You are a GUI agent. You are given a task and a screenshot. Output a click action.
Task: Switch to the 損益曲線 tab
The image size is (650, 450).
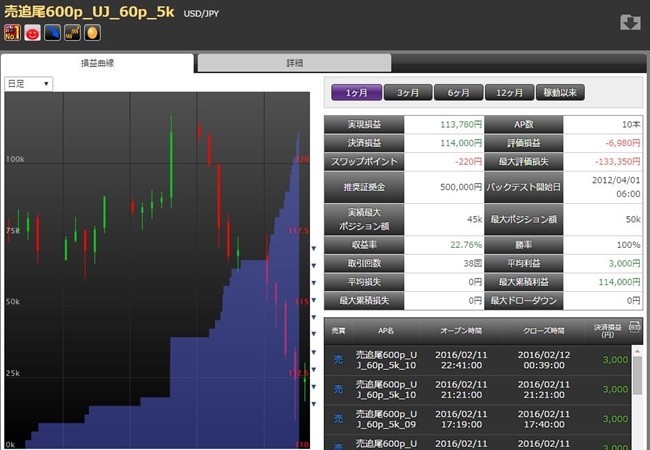point(97,62)
